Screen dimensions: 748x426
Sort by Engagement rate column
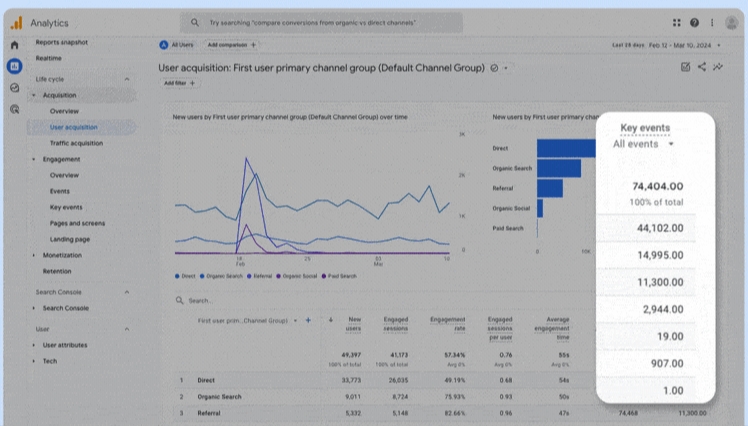tap(447, 324)
